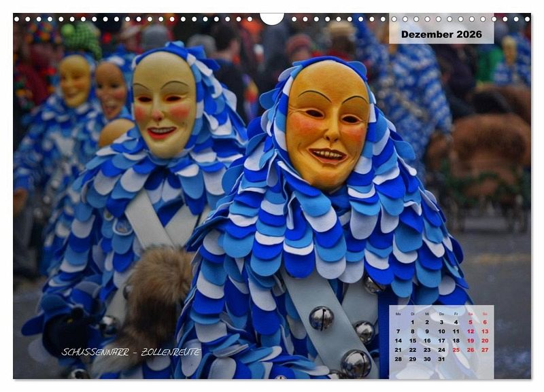Click day 30 in the calendar grid

click(x=427, y=359)
